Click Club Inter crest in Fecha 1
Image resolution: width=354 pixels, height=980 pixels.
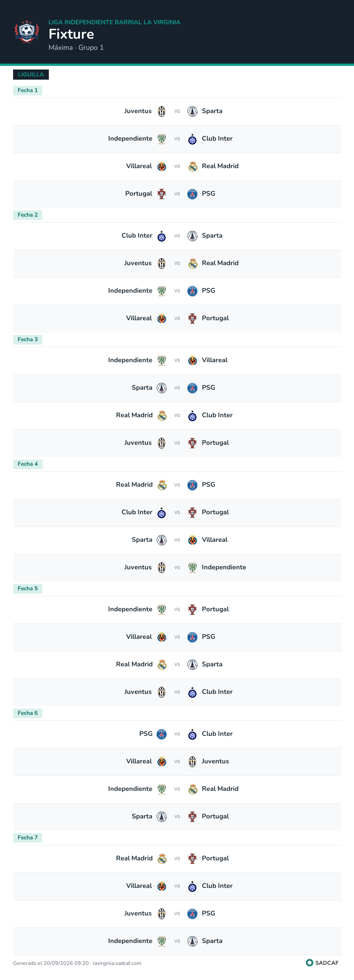[193, 139]
